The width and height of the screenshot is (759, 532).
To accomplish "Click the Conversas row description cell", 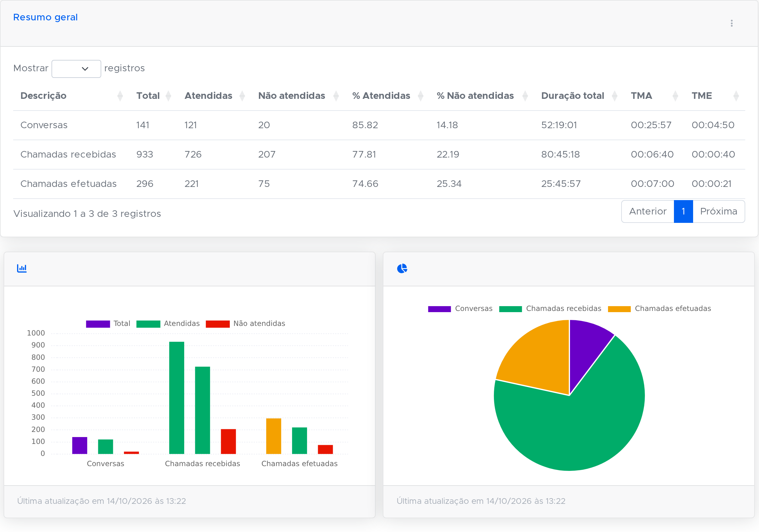I will click(44, 125).
